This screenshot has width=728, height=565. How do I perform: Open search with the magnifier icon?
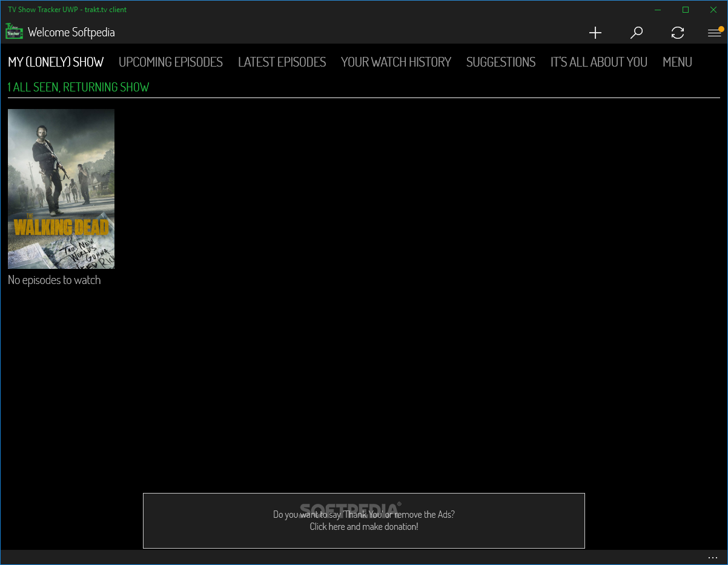[637, 33]
